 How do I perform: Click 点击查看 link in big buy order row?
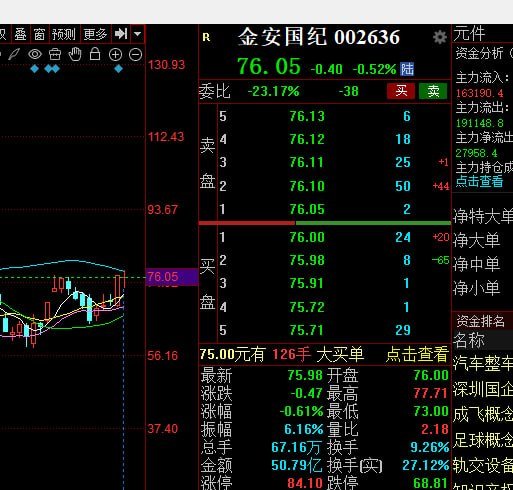point(417,354)
